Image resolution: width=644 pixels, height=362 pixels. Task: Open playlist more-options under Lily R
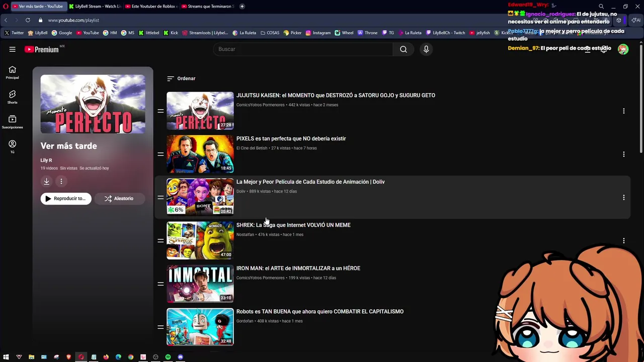[61, 182]
